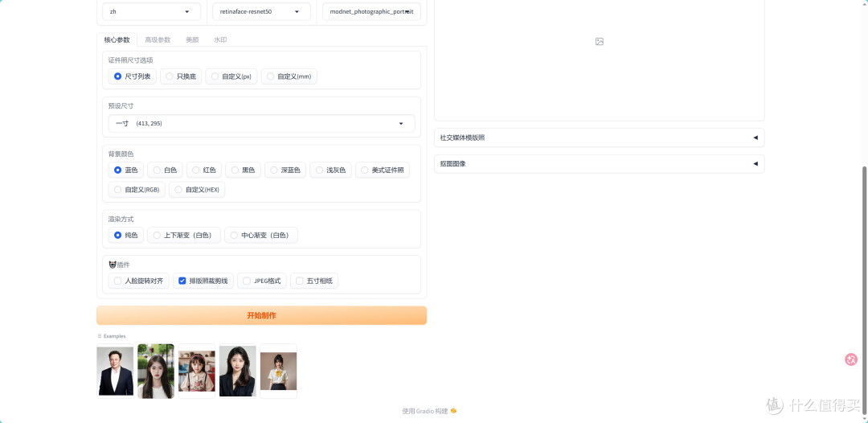Screen dimensions: 868x423
Task: Select 深蓝色 background color
Action: click(285, 170)
